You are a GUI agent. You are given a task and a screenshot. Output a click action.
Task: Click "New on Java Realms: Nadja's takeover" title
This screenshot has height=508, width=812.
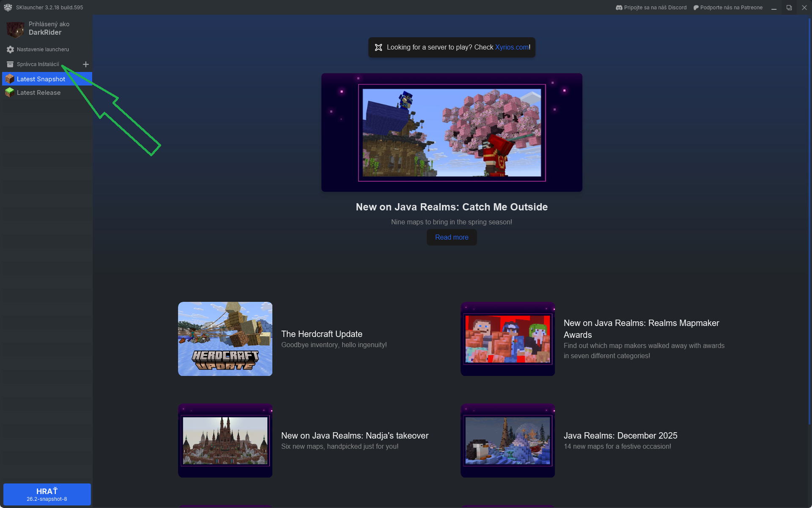click(355, 436)
